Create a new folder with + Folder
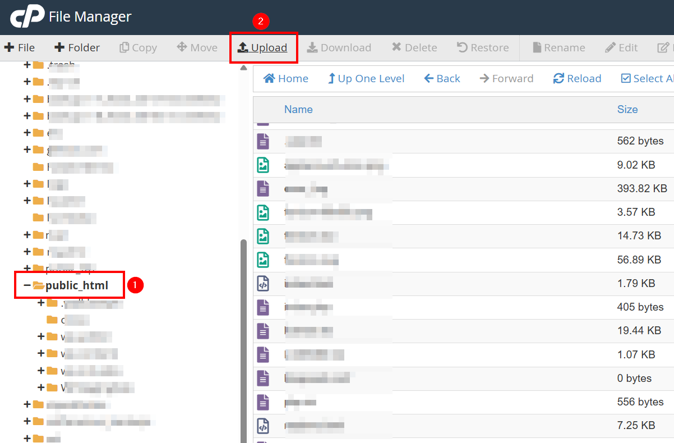The image size is (674, 443). click(77, 48)
